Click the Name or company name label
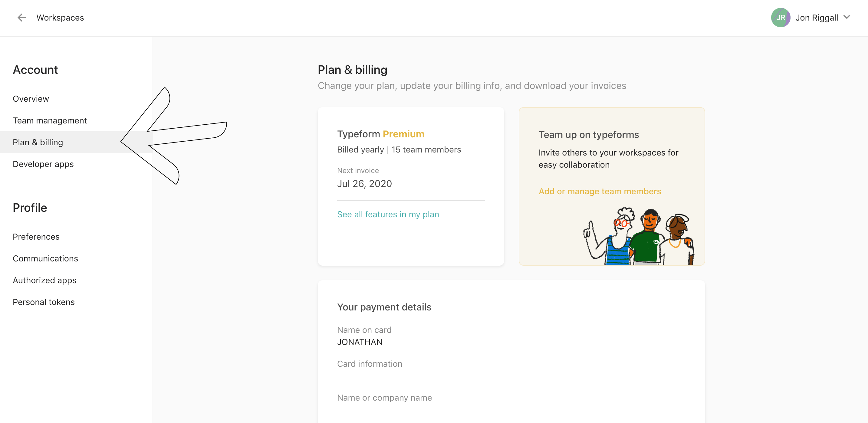Viewport: 868px width, 423px height. point(384,398)
